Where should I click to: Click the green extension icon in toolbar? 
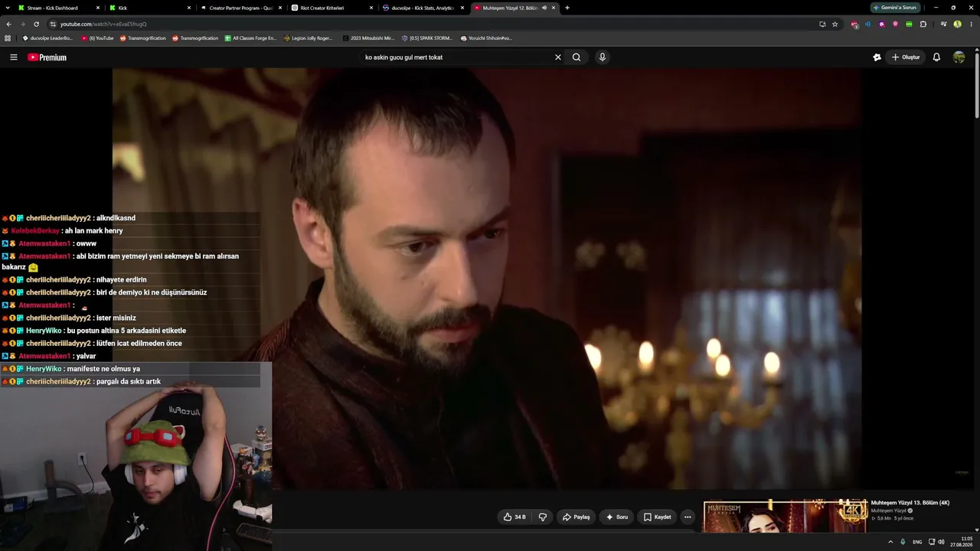coord(909,24)
